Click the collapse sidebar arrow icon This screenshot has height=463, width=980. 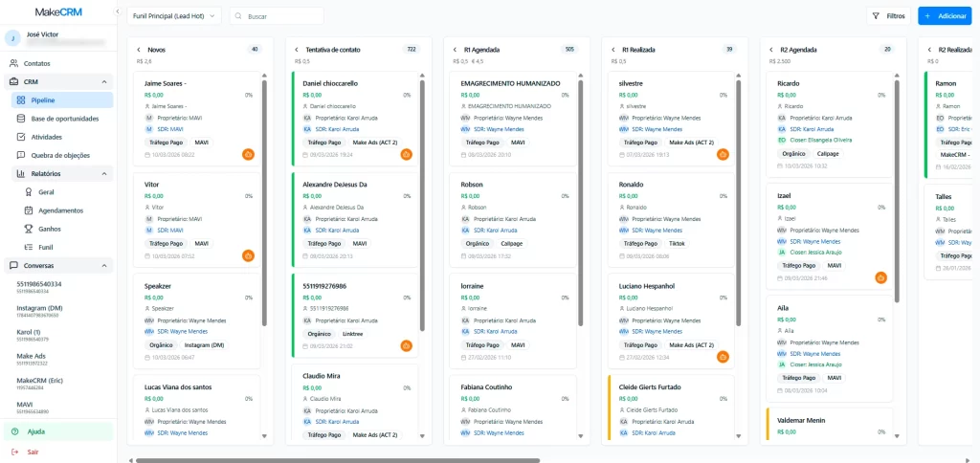pyautogui.click(x=117, y=11)
